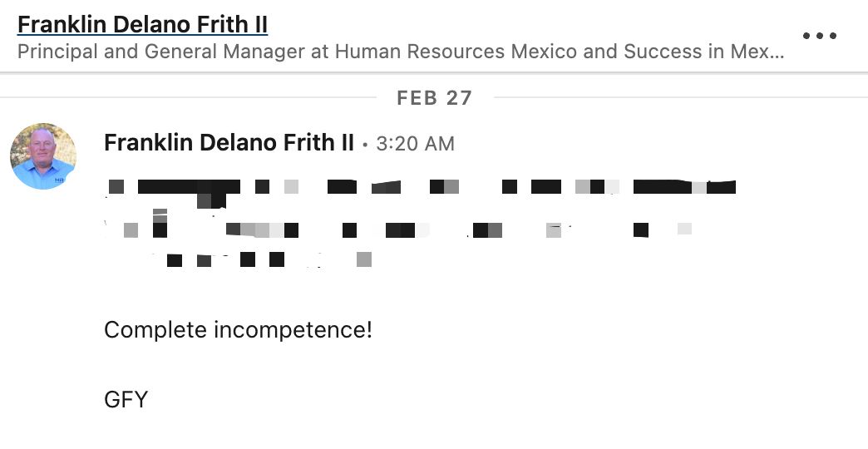Click the job title subtitle under the header name
The height and width of the screenshot is (449, 868).
[399, 52]
